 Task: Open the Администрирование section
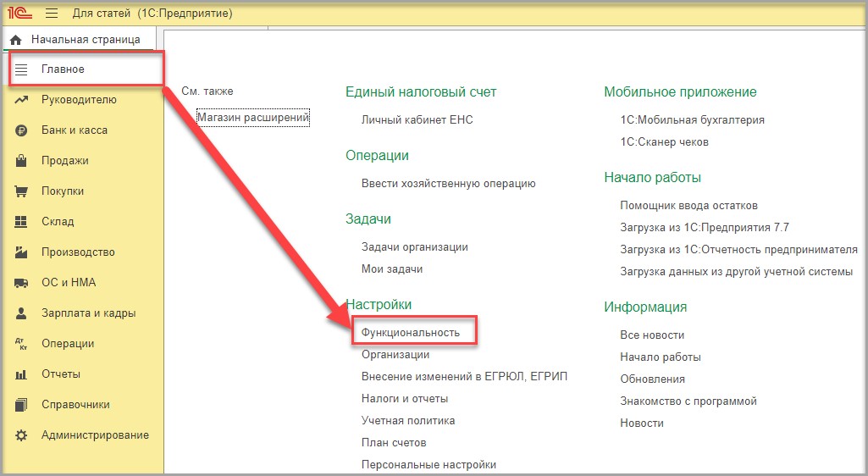(95, 435)
